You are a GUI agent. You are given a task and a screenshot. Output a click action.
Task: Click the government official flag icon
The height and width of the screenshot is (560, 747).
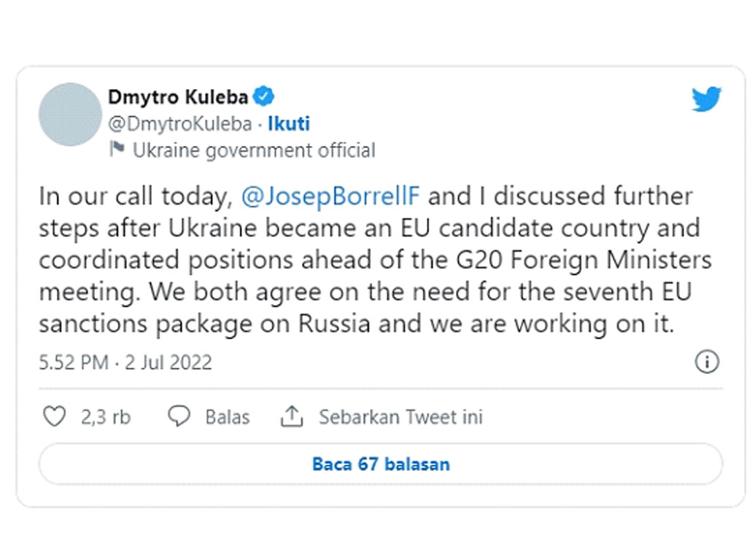click(x=117, y=149)
